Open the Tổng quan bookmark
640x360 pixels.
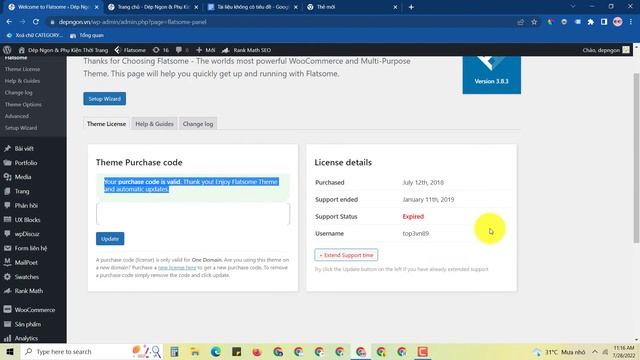pyautogui.click(x=87, y=36)
